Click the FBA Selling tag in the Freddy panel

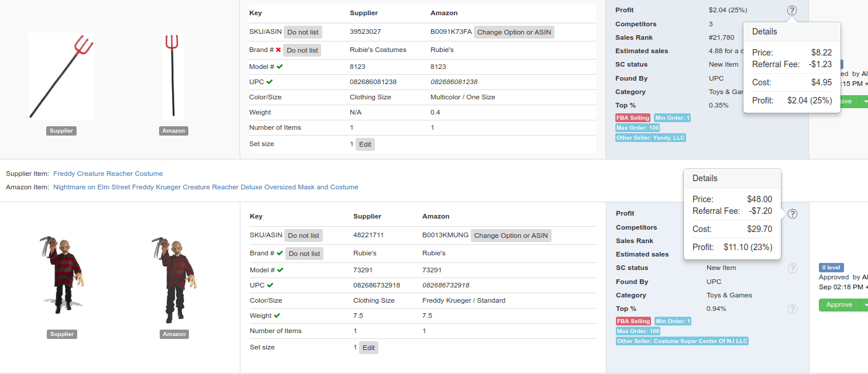634,321
